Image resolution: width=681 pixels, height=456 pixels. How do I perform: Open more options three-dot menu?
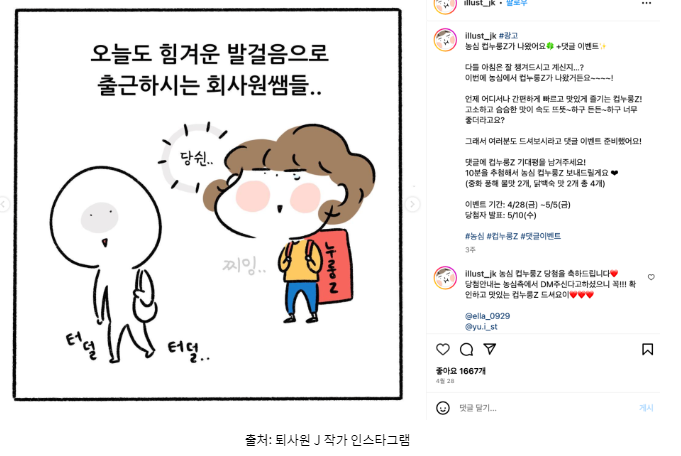click(x=646, y=3)
